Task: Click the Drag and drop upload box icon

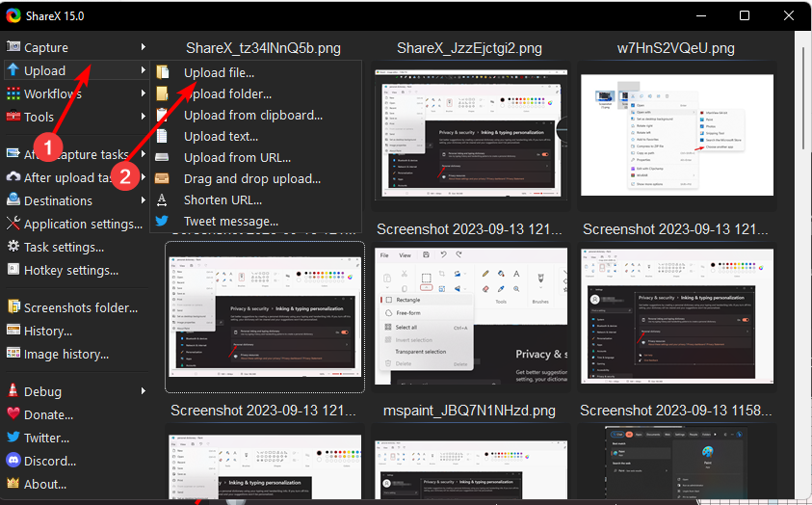Action: pos(162,178)
